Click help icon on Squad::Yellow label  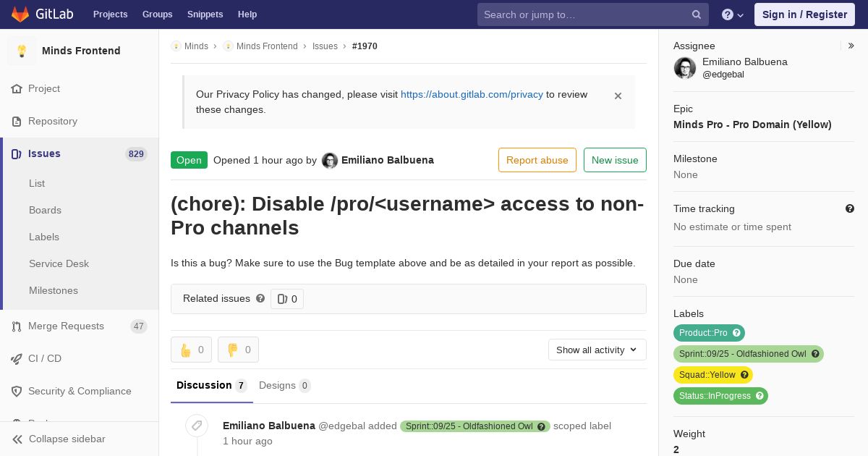pyautogui.click(x=745, y=375)
